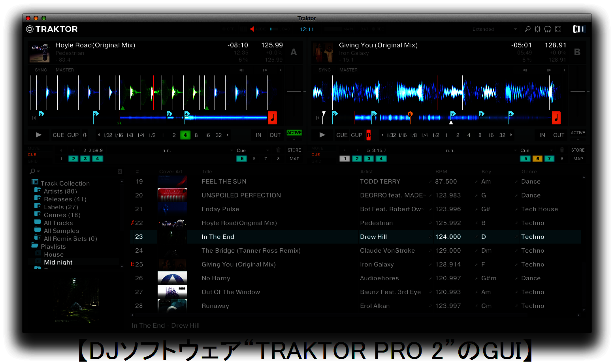Screen dimensions: 614x364
Task: Set Deck B as tempo MASTER
Action: [348, 70]
